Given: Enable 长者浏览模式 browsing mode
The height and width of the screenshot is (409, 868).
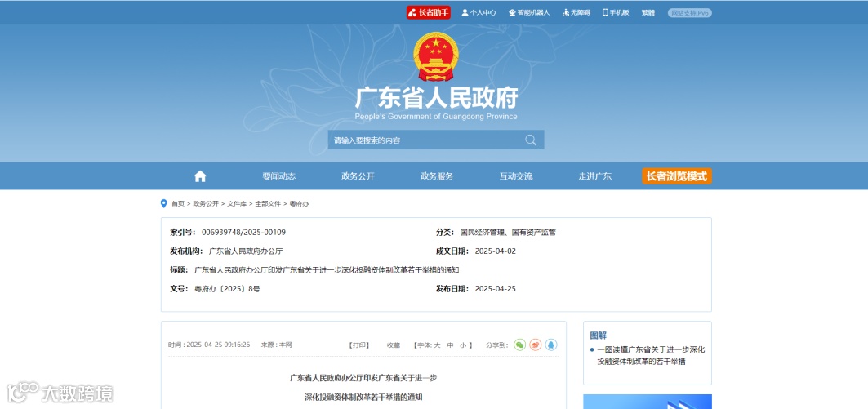Looking at the screenshot, I should coord(677,176).
